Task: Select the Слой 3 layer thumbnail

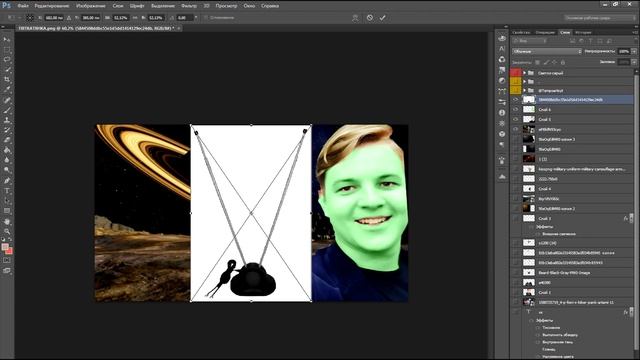Action: coord(529,219)
